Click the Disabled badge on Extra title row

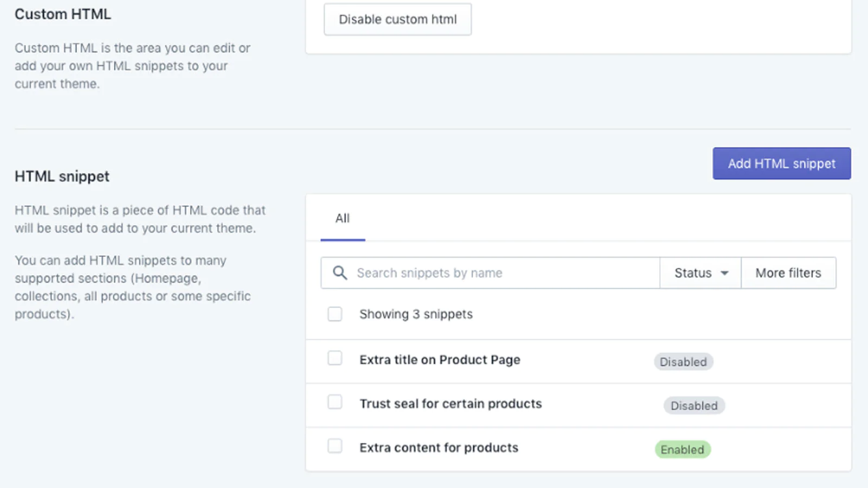[683, 362]
